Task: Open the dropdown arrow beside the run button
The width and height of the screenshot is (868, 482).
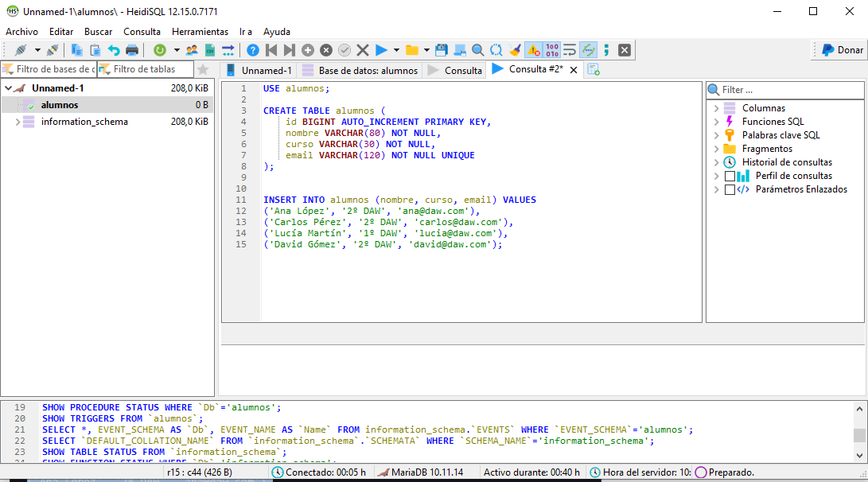Action: coord(395,50)
